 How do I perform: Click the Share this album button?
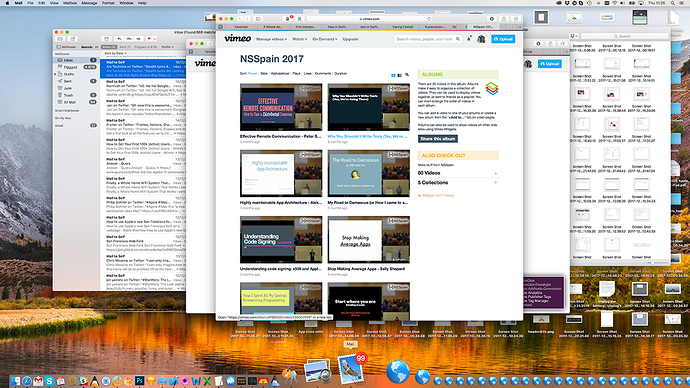point(438,139)
